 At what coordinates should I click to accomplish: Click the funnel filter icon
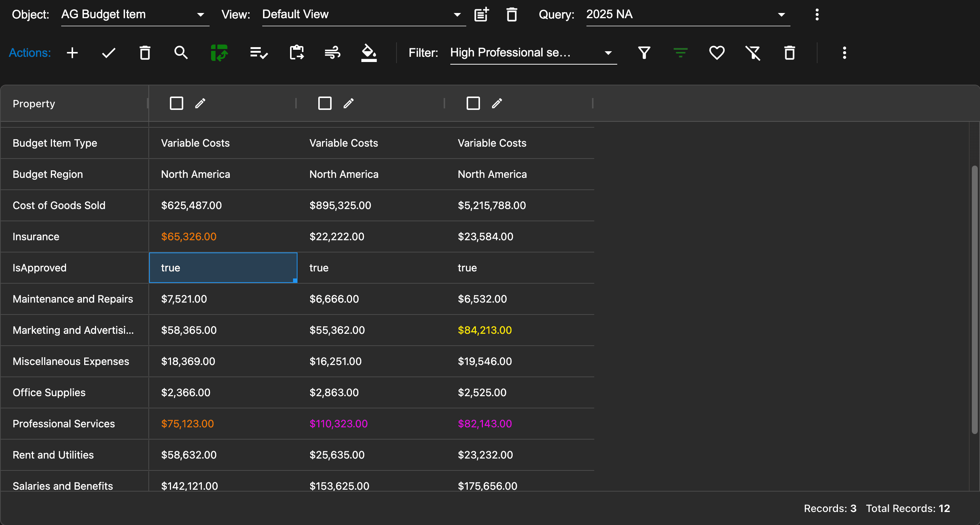click(x=644, y=53)
